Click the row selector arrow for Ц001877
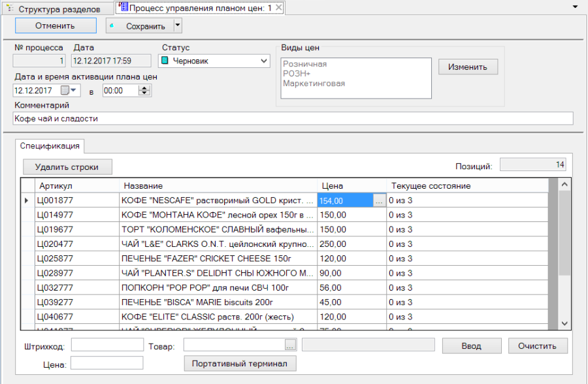The image size is (588, 384). (x=26, y=200)
